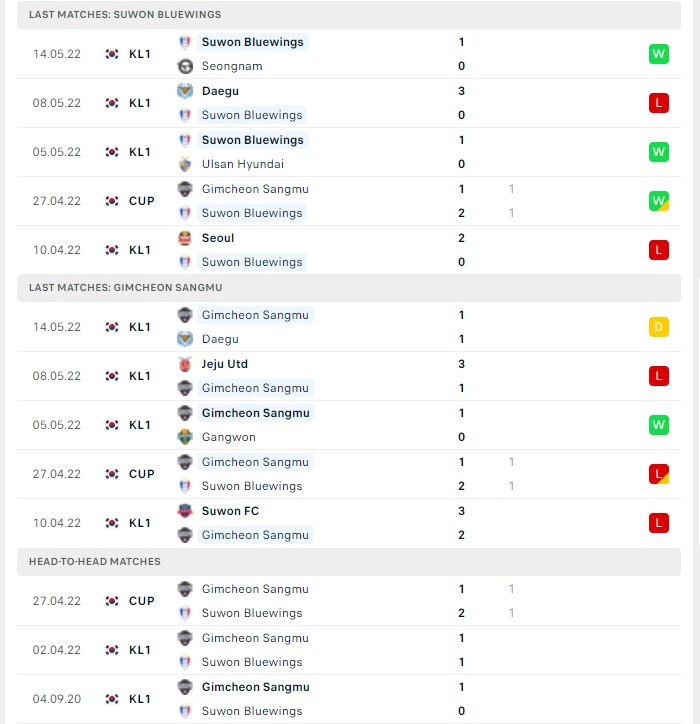This screenshot has height=724, width=700.
Task: Click the L badge on Suwon FC match
Action: (658, 523)
